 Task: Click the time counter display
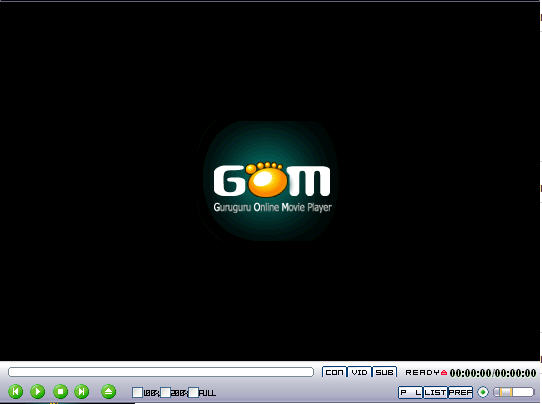[x=493, y=373]
